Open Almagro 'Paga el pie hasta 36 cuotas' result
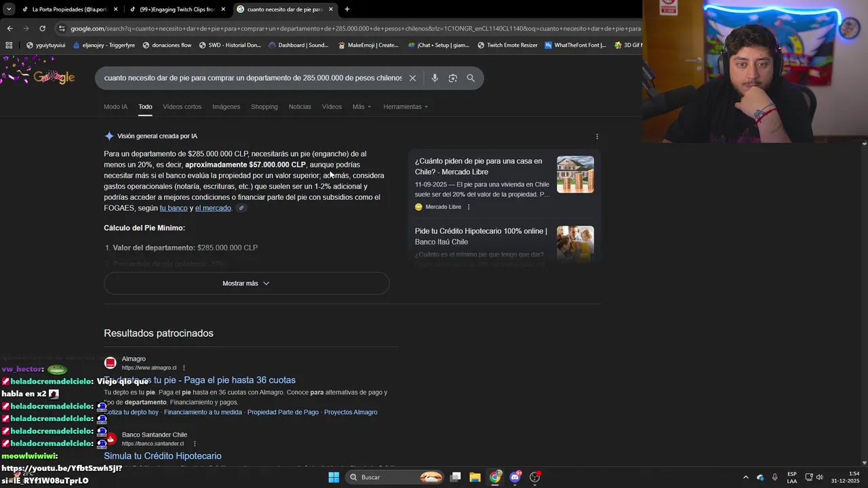 pos(200,380)
